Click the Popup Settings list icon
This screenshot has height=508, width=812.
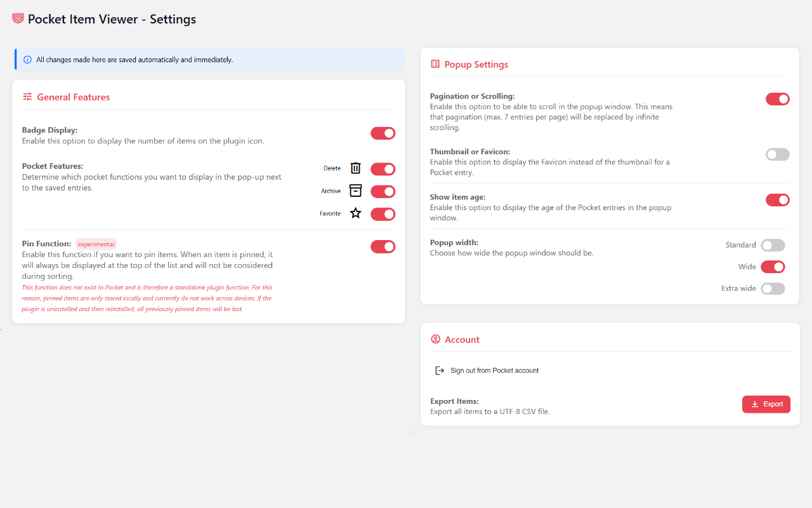click(435, 64)
